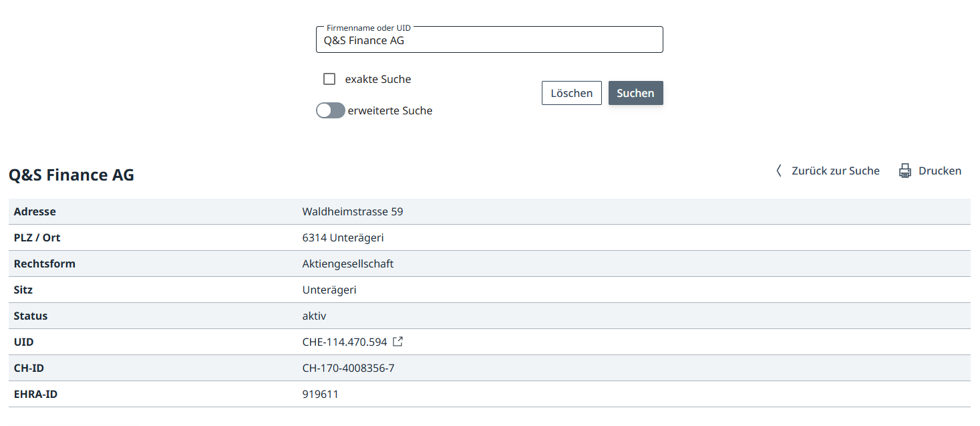This screenshot has height=426, width=980.
Task: Click the erweiterte Suche label text
Action: point(390,110)
